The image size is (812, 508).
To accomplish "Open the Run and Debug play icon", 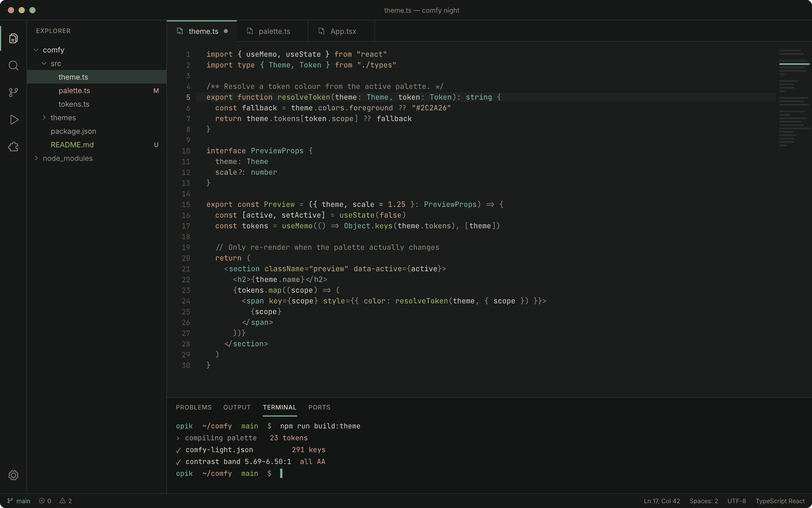I will pyautogui.click(x=14, y=120).
